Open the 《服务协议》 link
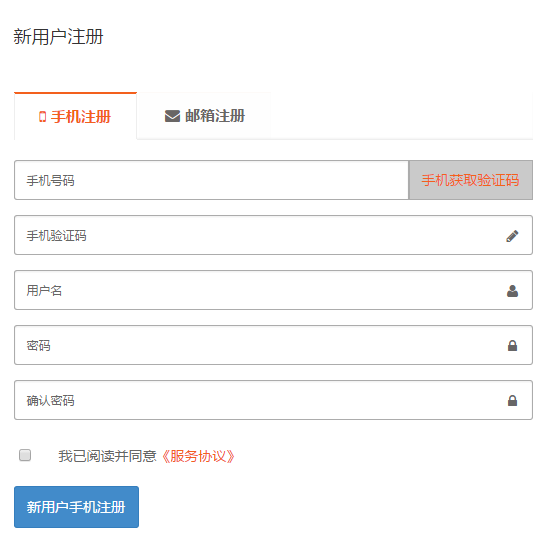Image resolution: width=556 pixels, height=541 pixels. (x=198, y=456)
